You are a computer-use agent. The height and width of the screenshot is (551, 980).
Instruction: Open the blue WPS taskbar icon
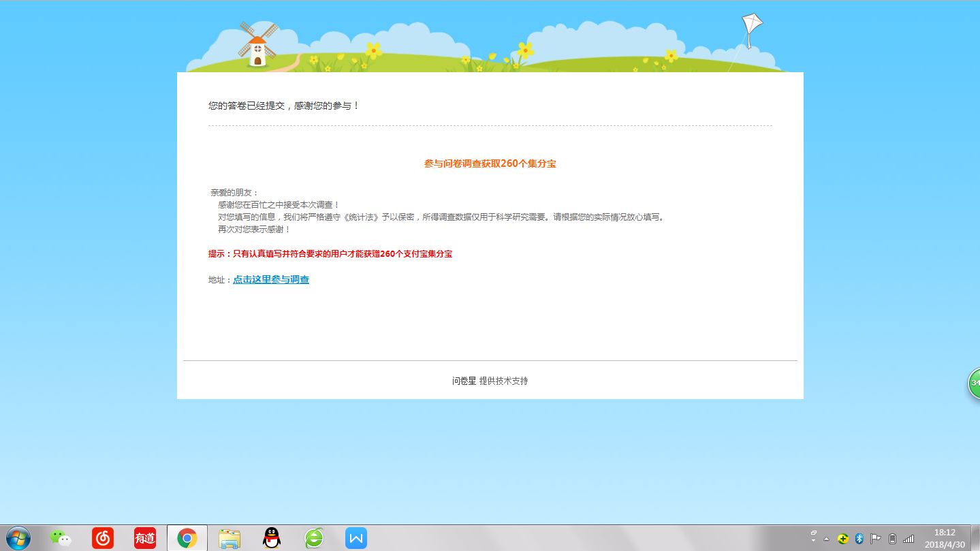356,538
